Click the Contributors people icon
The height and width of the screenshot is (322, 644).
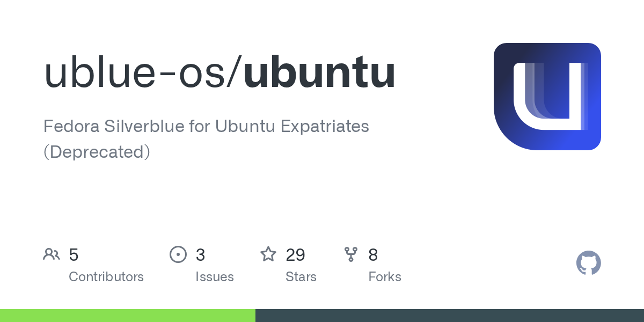point(52,254)
